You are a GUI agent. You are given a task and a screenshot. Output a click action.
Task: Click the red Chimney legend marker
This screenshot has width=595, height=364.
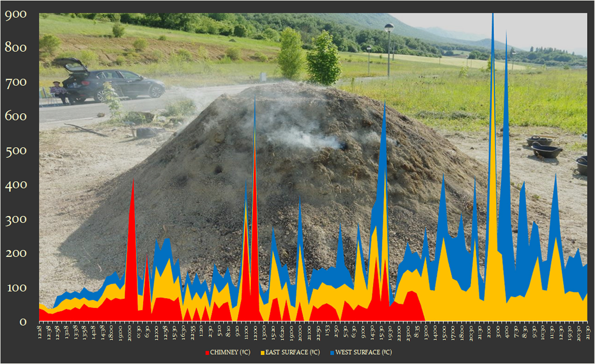tap(207, 352)
